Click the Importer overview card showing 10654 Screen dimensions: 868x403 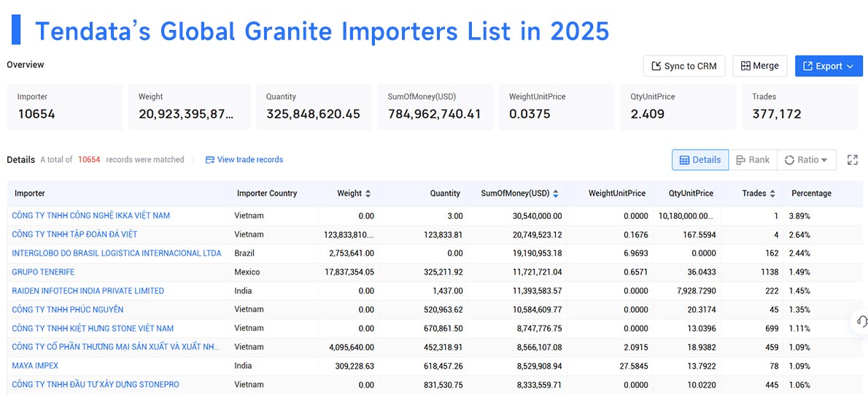pos(65,107)
